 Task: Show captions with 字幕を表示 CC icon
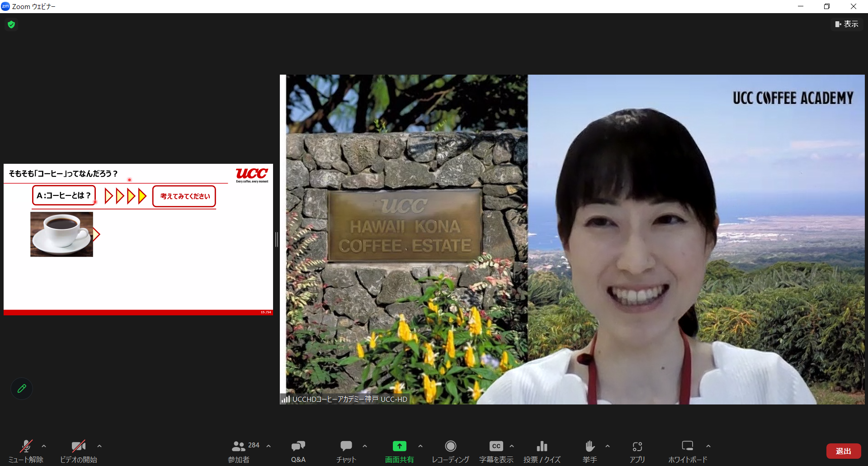coord(496,446)
